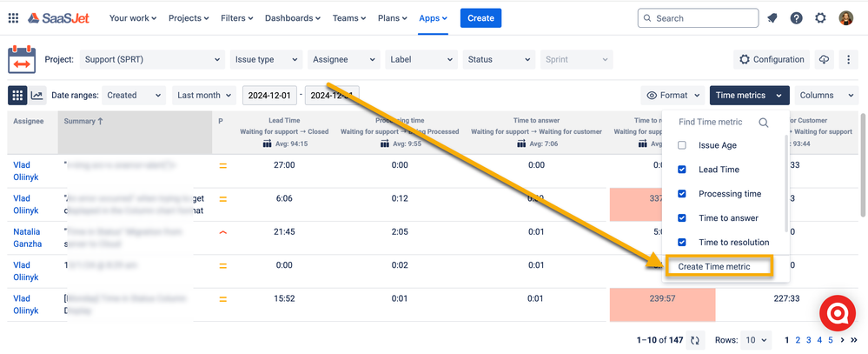Go to next page arrow

[x=843, y=340]
